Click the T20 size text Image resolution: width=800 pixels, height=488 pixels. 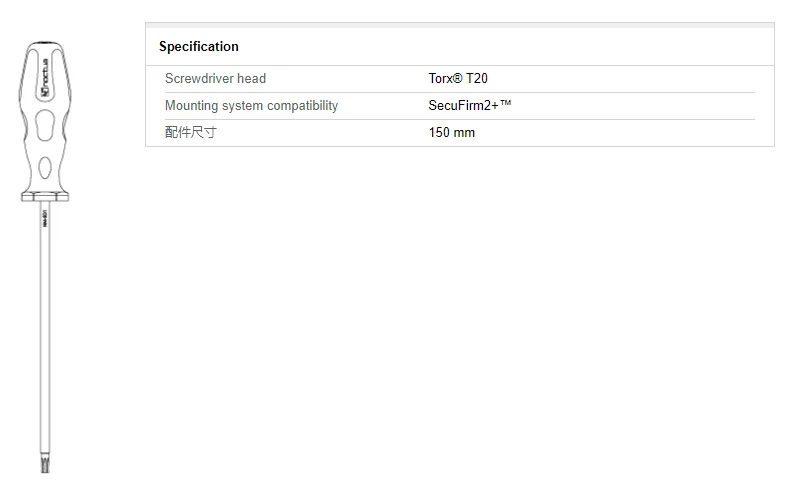point(477,78)
